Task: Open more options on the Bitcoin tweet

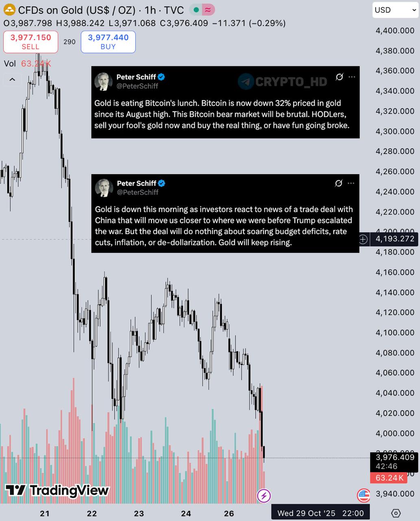Action: tap(352, 77)
